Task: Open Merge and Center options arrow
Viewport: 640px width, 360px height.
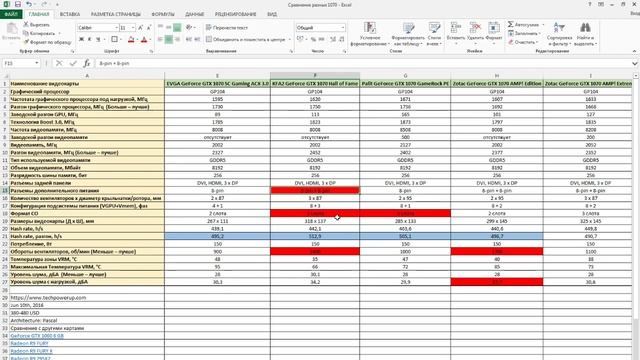Action: tap(289, 40)
